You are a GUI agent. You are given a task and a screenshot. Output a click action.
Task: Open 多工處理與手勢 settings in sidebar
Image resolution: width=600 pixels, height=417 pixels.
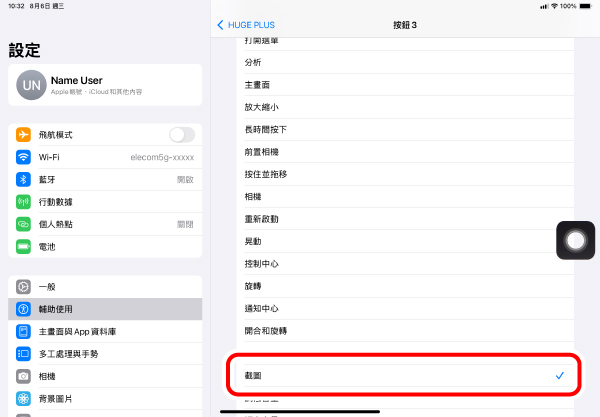105,353
